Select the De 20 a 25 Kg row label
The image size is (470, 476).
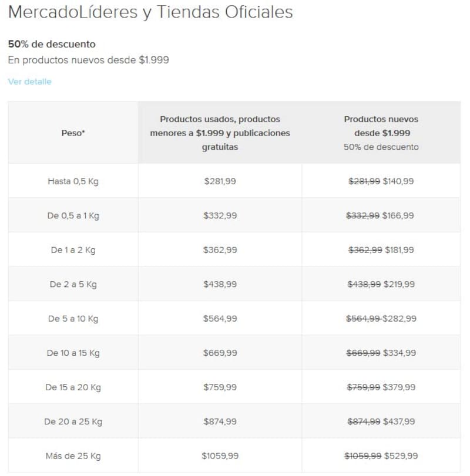(73, 421)
